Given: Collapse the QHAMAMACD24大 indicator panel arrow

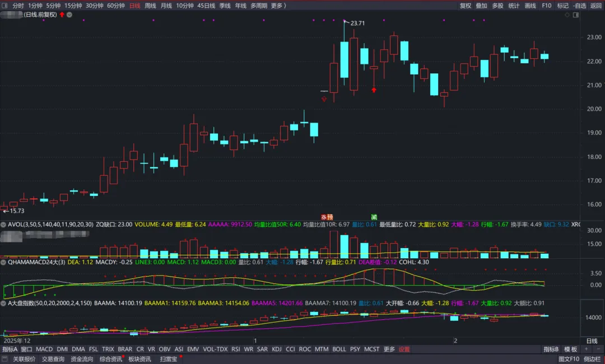Looking at the screenshot, I should (x=3, y=262).
